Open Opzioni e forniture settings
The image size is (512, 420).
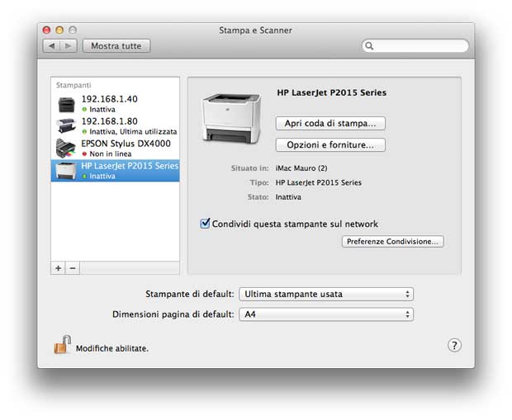(330, 145)
